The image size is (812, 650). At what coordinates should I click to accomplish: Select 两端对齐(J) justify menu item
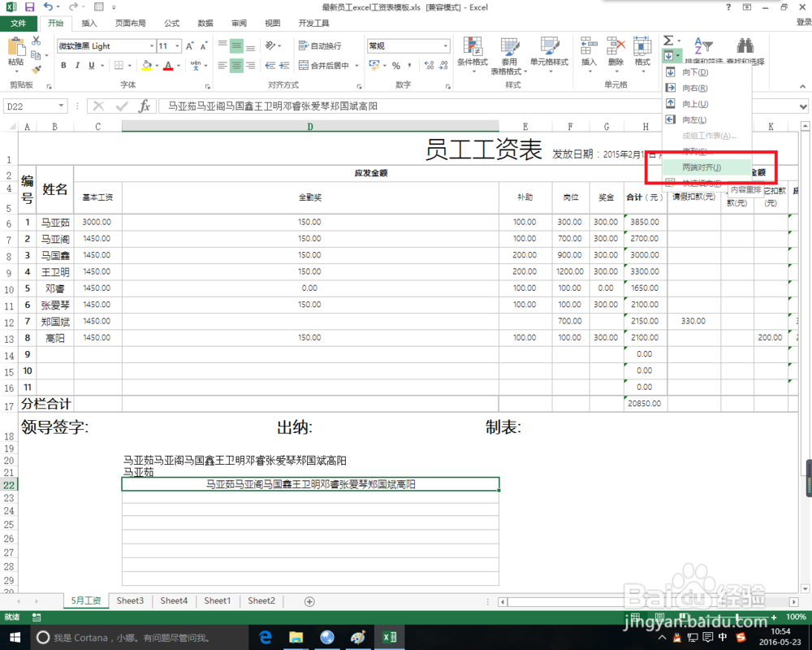(706, 167)
